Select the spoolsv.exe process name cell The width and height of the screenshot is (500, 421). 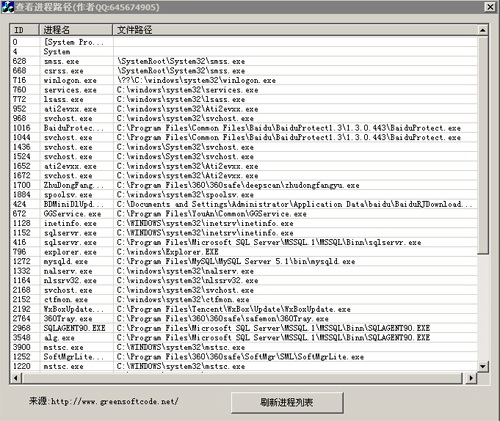pos(68,195)
